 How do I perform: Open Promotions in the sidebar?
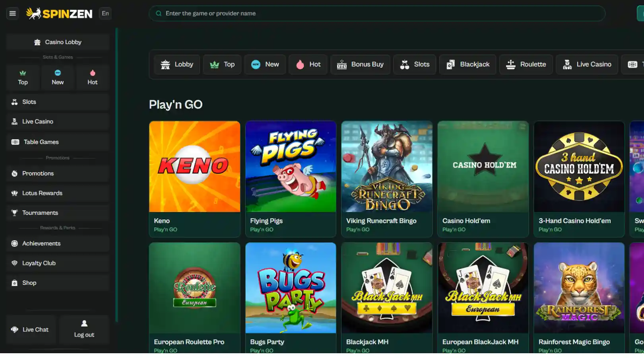(58, 173)
